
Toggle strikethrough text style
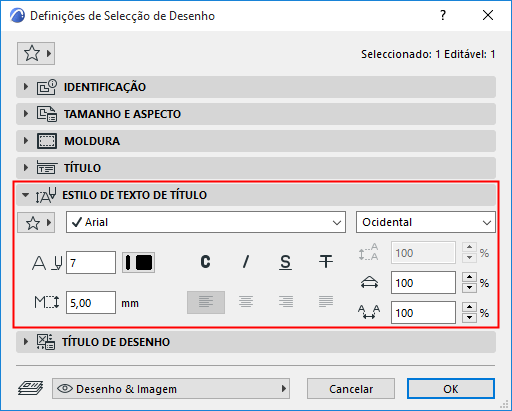pos(326,262)
